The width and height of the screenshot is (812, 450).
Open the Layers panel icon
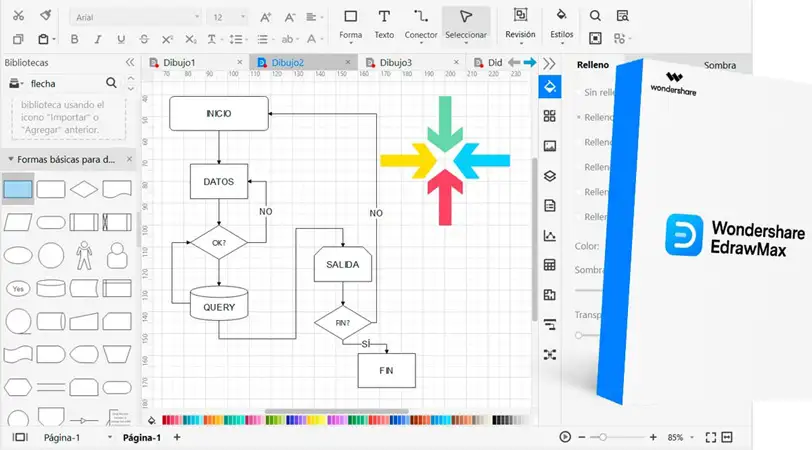549,176
